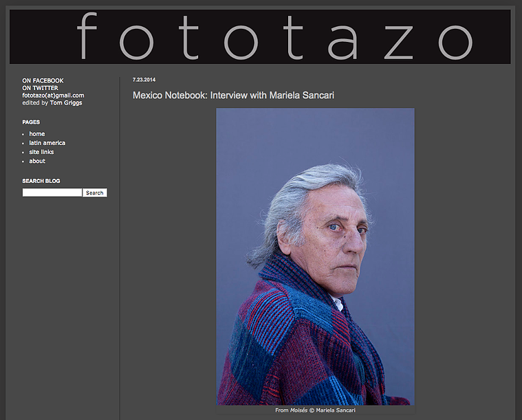Click the fototazo header banner
Image resolution: width=522 pixels, height=420 pixels.
pos(260,36)
